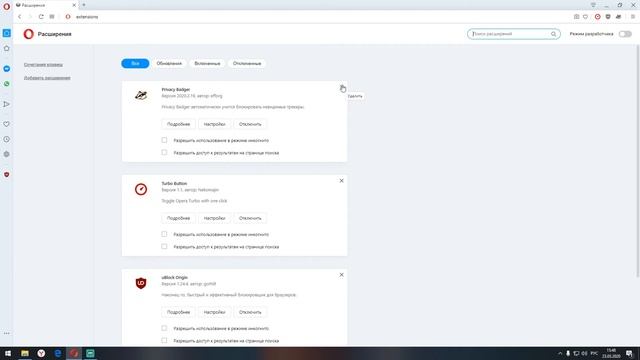Select the Все filter tab
Screen dimensions: 640x360
coord(135,63)
